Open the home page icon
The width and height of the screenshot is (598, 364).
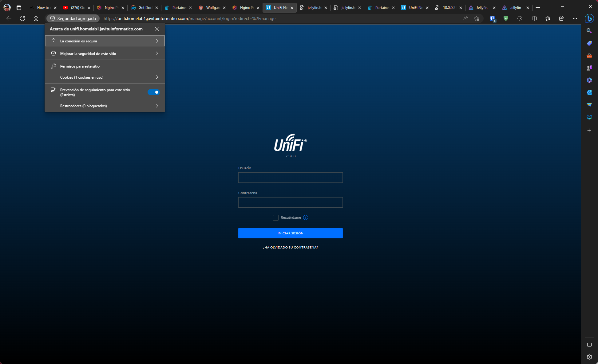point(36,18)
